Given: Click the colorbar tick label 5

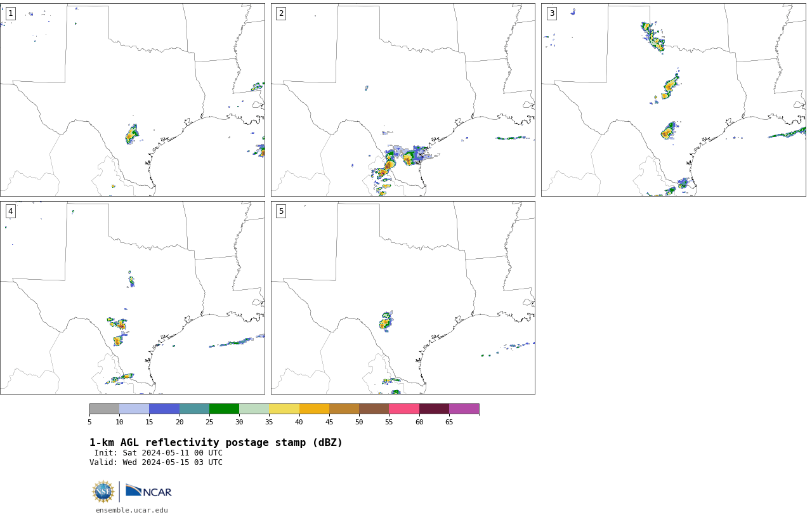Looking at the screenshot, I should coord(89,422).
